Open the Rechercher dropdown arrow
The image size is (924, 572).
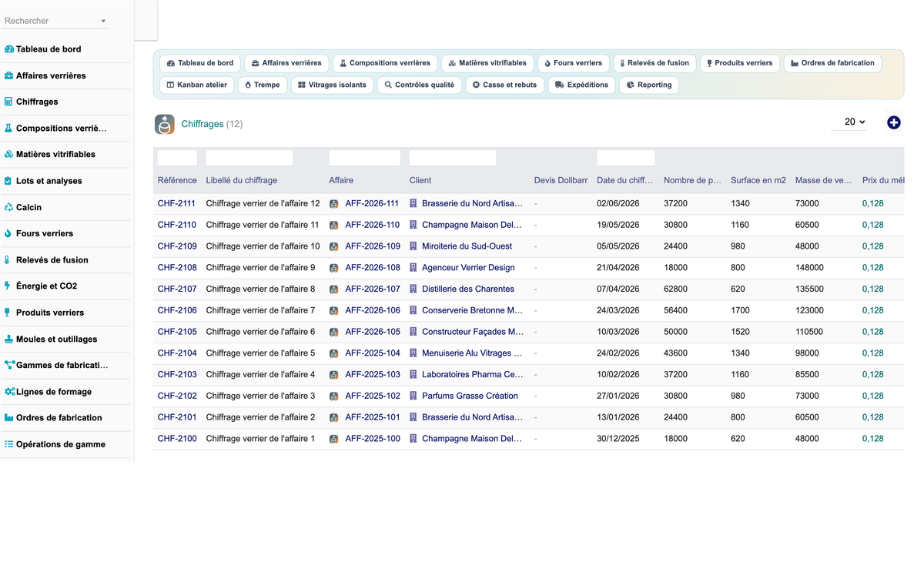click(x=103, y=22)
